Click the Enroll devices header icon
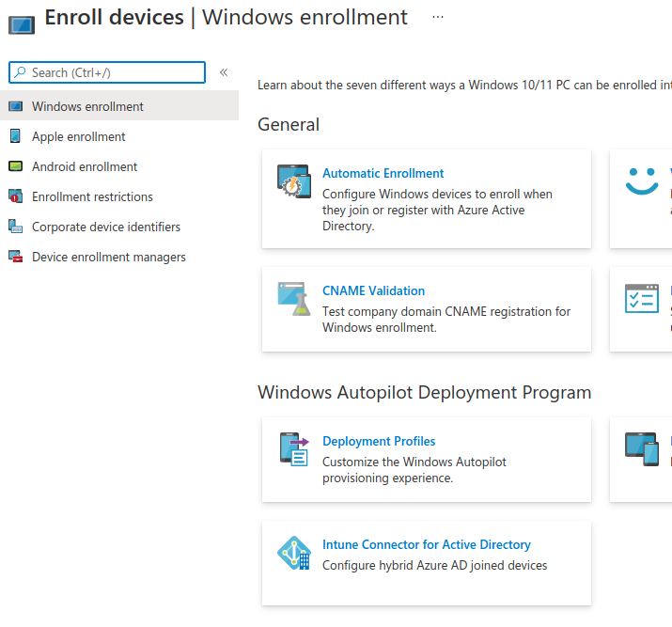Screen dimensions: 672x627 pos(22,24)
